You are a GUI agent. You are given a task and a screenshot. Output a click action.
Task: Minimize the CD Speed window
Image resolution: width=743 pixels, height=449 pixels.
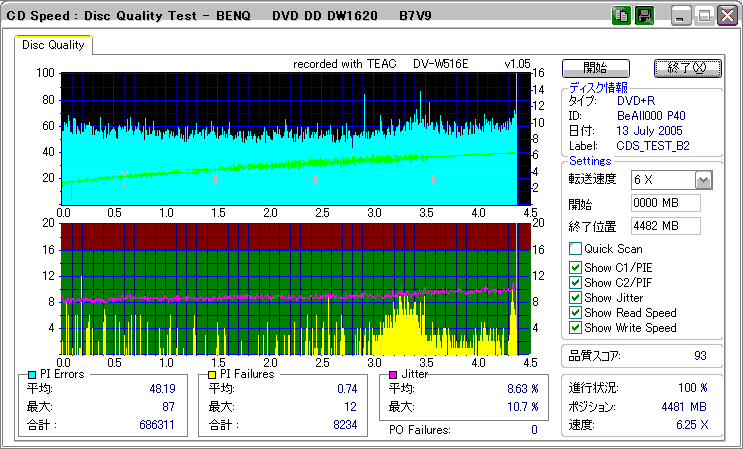point(681,16)
